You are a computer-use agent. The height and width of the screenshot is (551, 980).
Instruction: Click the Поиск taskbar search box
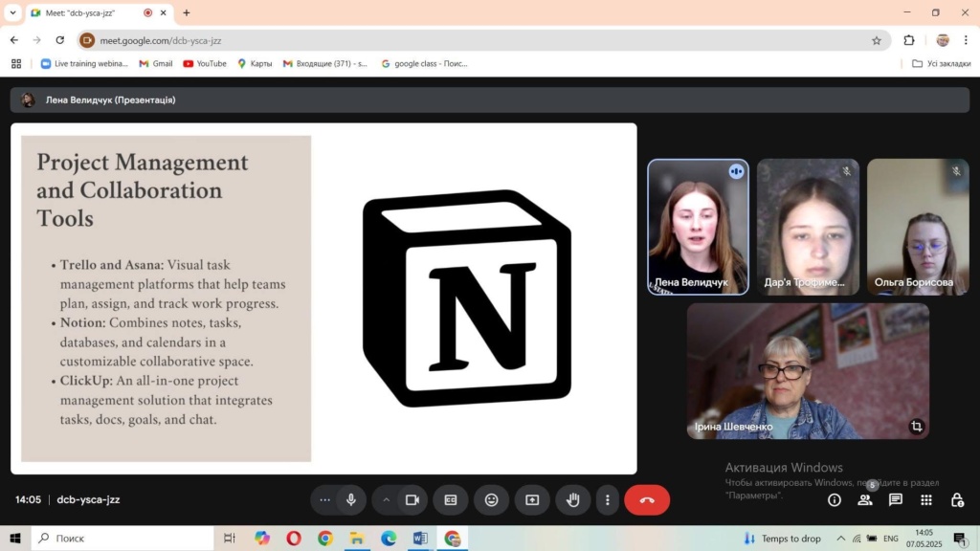click(x=122, y=538)
